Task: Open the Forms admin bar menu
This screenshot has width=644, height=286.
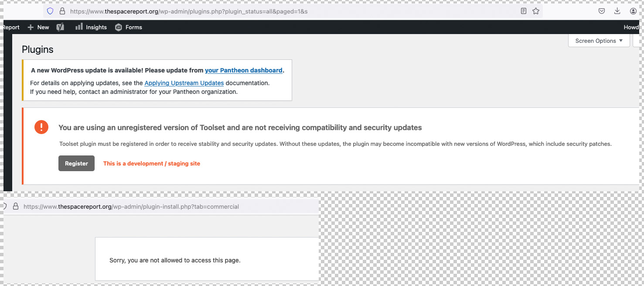Action: [x=129, y=27]
